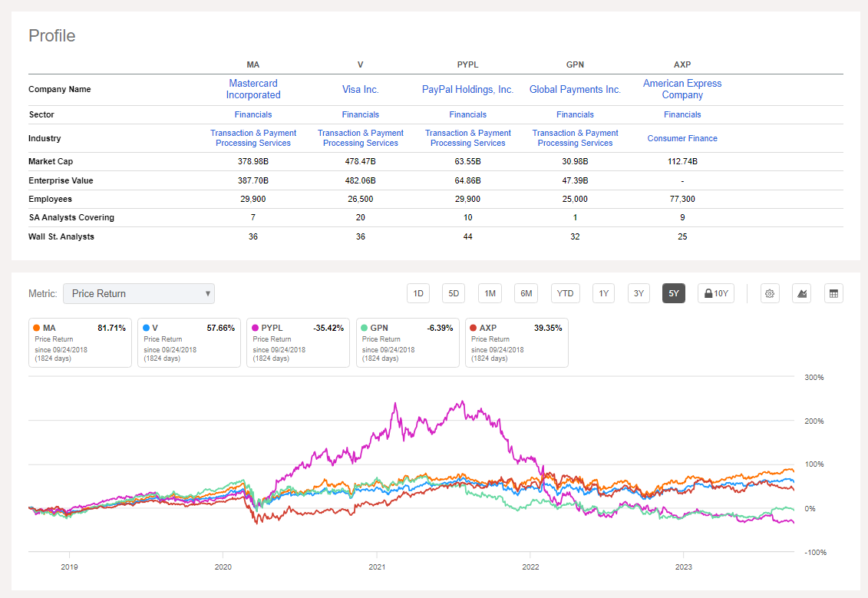868x598 pixels.
Task: Show data table view icon
Action: [833, 293]
